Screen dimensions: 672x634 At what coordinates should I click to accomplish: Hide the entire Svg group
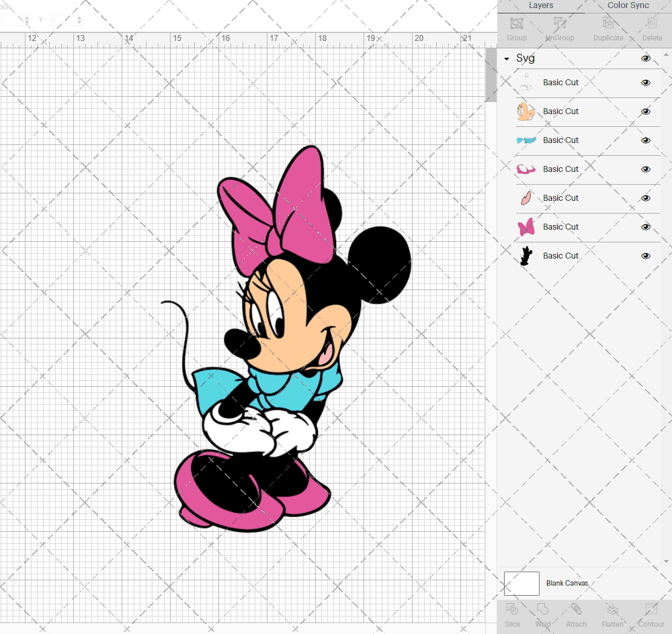(x=645, y=58)
